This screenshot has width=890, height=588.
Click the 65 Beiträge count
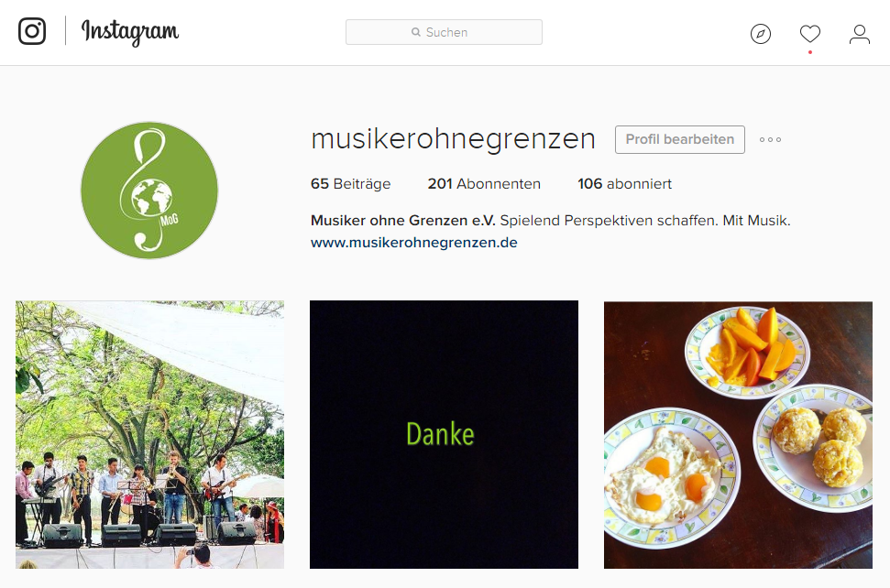(350, 184)
